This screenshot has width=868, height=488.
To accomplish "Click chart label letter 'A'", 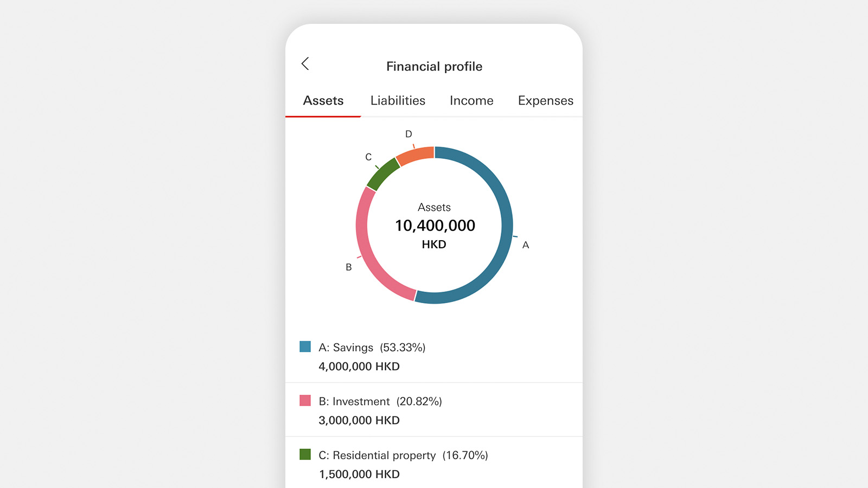I will point(526,245).
